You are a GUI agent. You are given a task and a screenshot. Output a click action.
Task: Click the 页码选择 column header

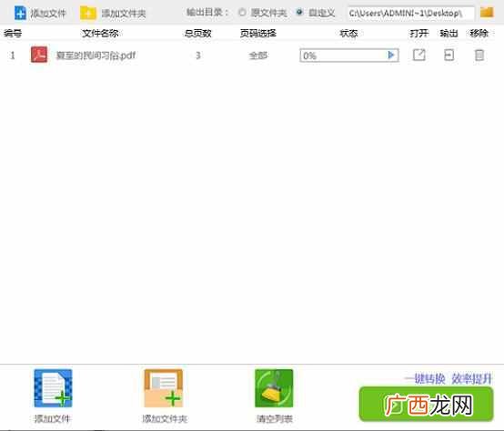[258, 33]
